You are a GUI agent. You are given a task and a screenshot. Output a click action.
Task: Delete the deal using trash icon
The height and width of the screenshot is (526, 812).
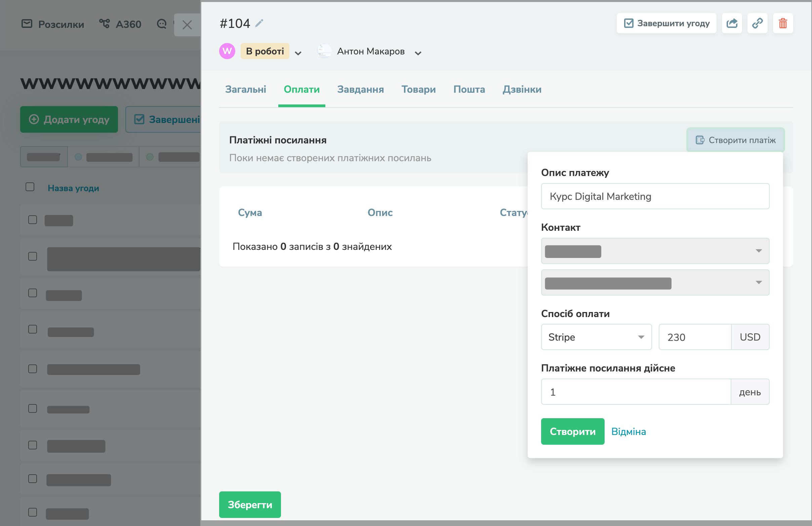(x=783, y=23)
